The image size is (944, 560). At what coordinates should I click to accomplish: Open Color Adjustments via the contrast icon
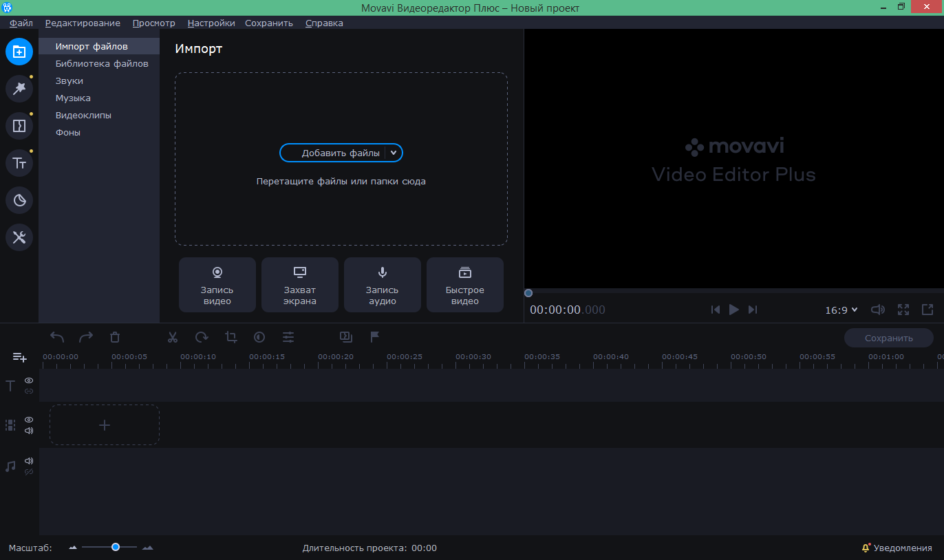pyautogui.click(x=259, y=337)
